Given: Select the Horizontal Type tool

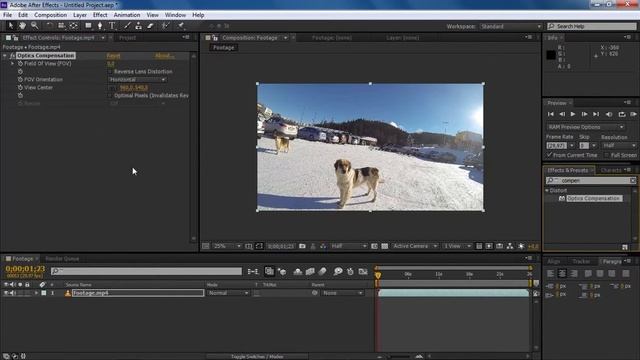Looking at the screenshot, I should (112, 26).
